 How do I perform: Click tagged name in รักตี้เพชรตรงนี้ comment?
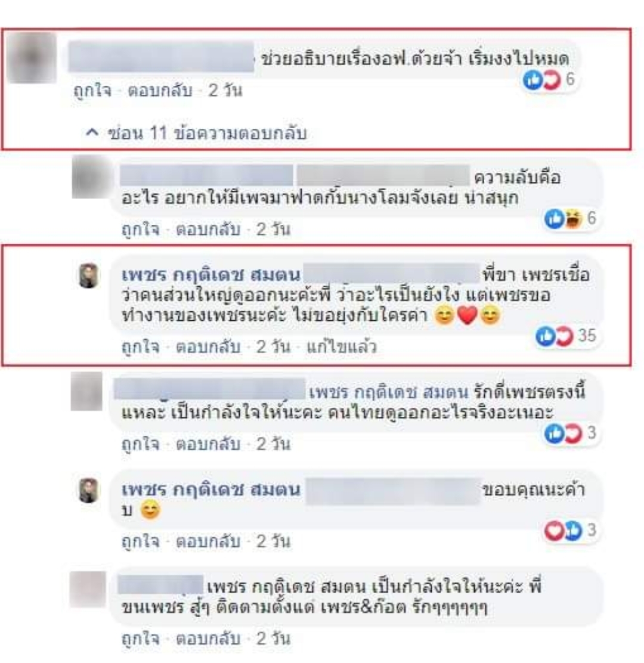click(x=389, y=392)
